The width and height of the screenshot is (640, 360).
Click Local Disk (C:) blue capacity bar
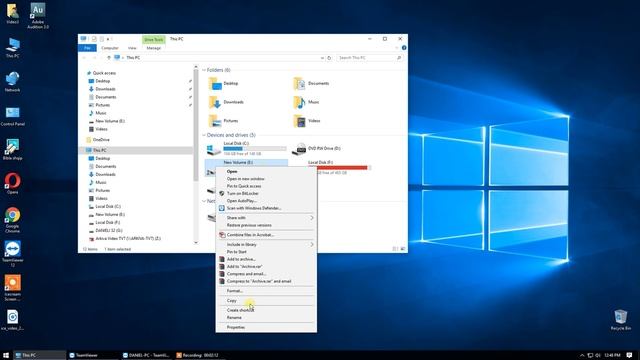click(255, 149)
